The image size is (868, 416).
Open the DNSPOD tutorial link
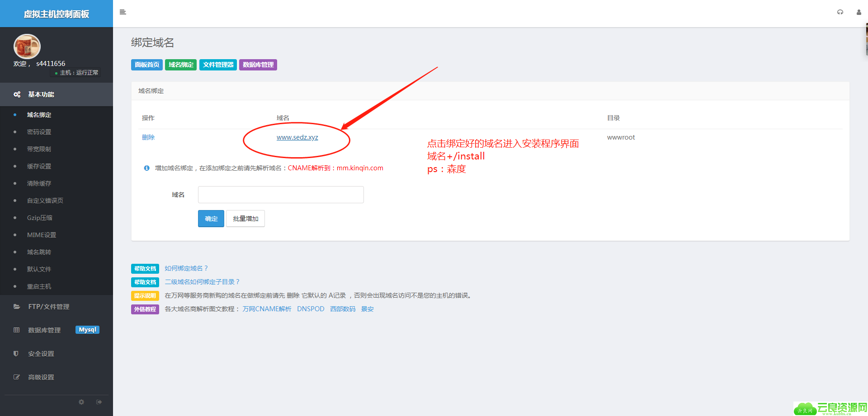[x=311, y=309]
